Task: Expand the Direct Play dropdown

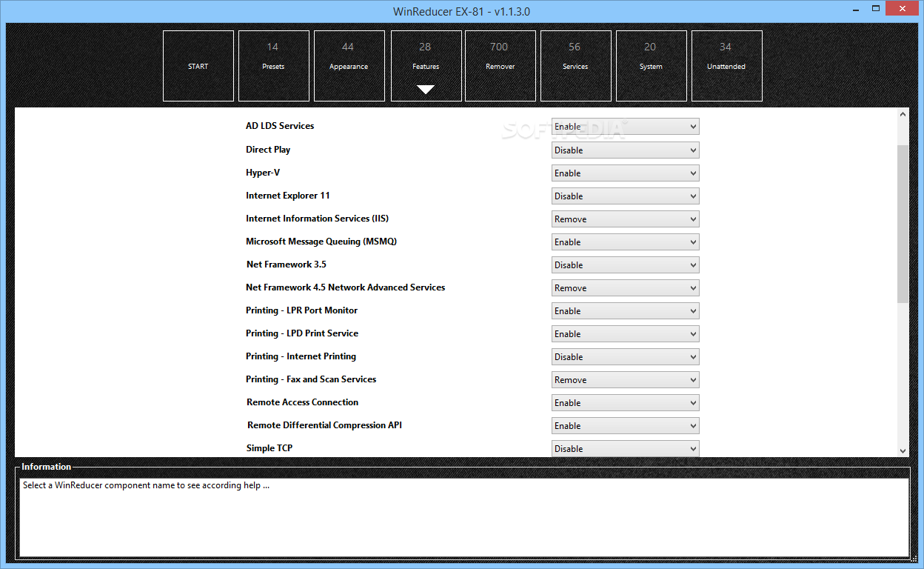Action: pyautogui.click(x=626, y=150)
